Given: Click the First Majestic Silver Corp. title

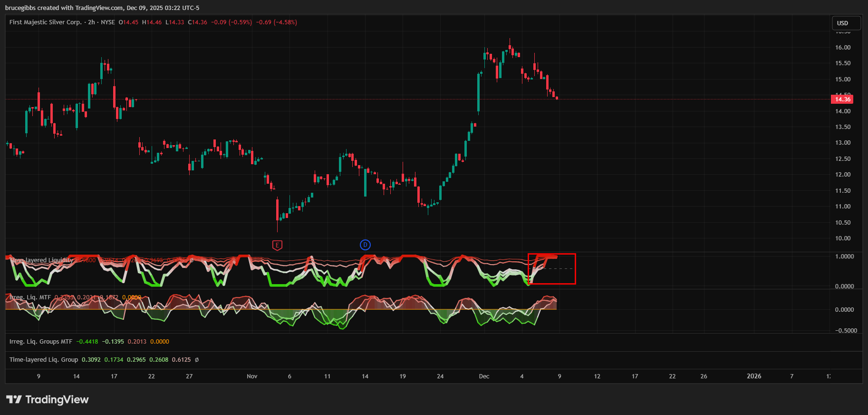Looking at the screenshot, I should (45, 22).
